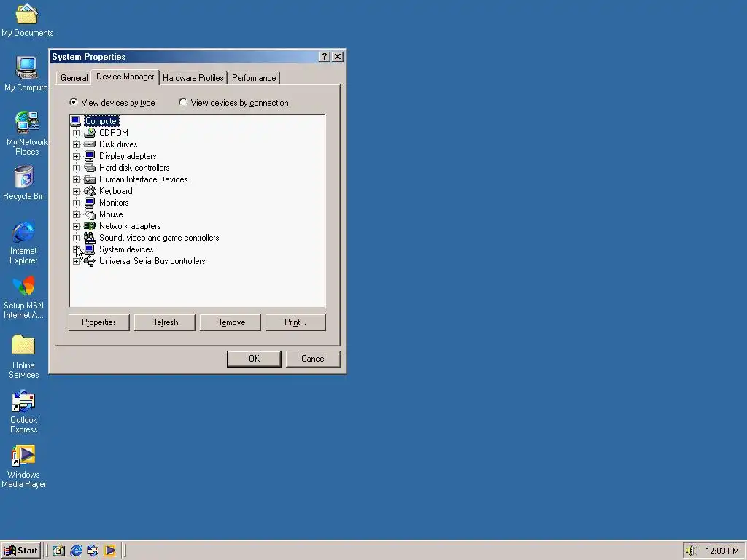This screenshot has height=560, width=747.
Task: Click the Universal Serial Bus controllers icon
Action: tap(90, 261)
